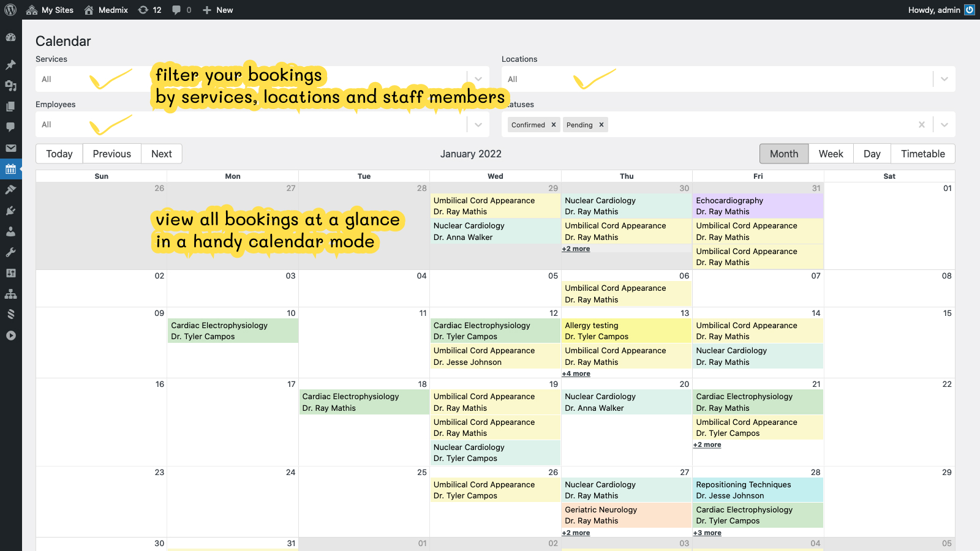
Task: Click the date number 08
Action: pyautogui.click(x=947, y=275)
